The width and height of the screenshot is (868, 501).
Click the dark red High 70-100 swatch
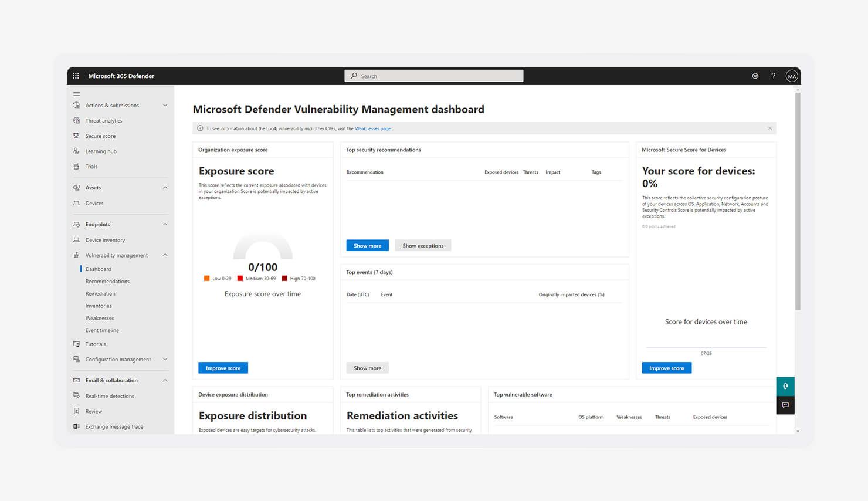(x=284, y=279)
